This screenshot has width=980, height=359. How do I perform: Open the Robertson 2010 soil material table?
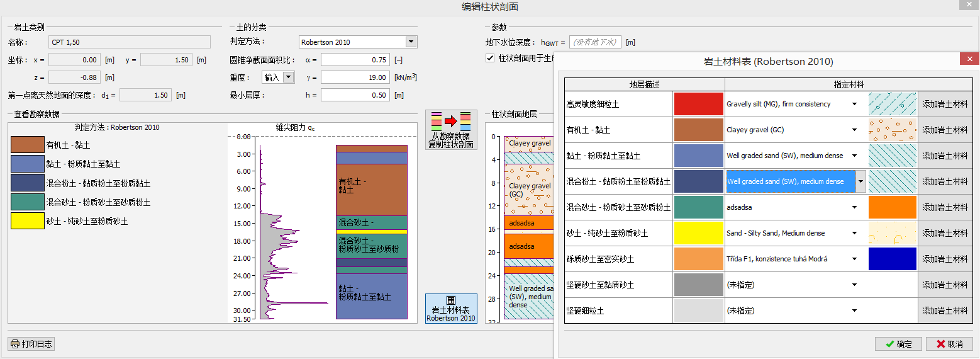(451, 309)
